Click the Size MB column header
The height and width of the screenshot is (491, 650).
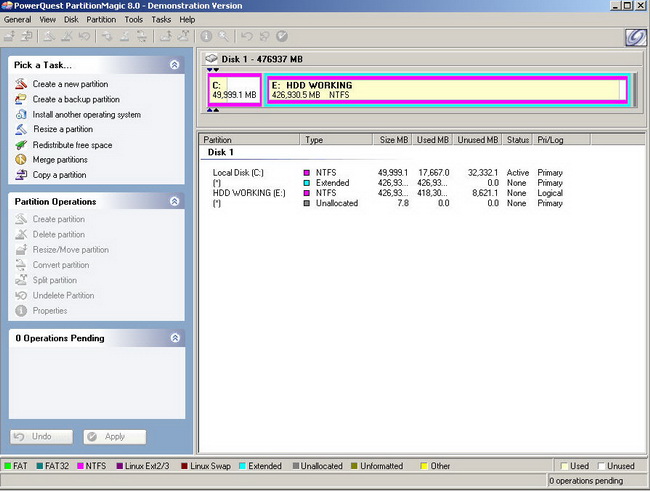click(393, 140)
